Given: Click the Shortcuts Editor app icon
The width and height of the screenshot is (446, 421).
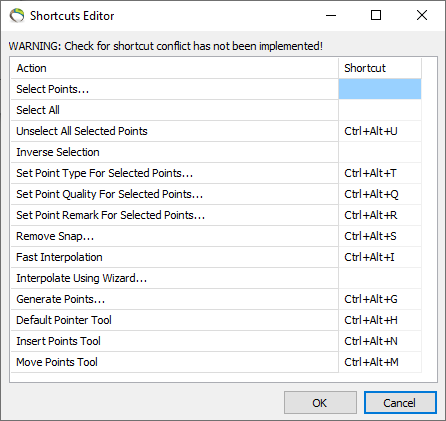Looking at the screenshot, I should [x=17, y=15].
